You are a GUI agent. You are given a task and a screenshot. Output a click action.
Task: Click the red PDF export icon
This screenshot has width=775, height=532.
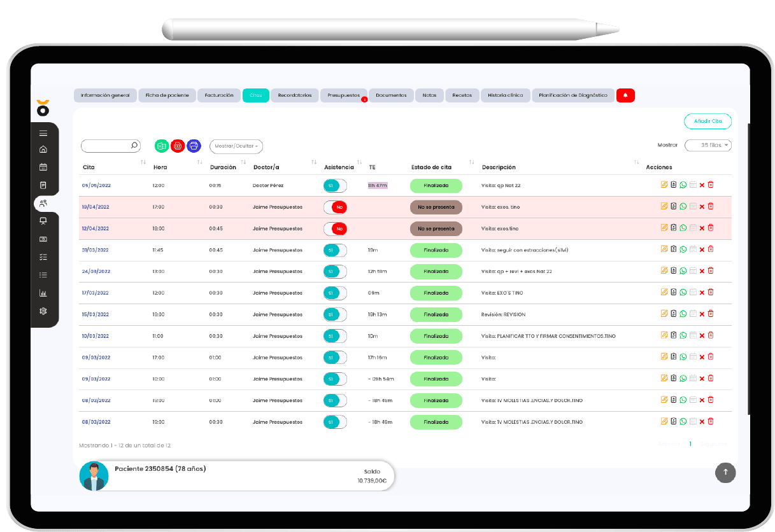tap(178, 146)
